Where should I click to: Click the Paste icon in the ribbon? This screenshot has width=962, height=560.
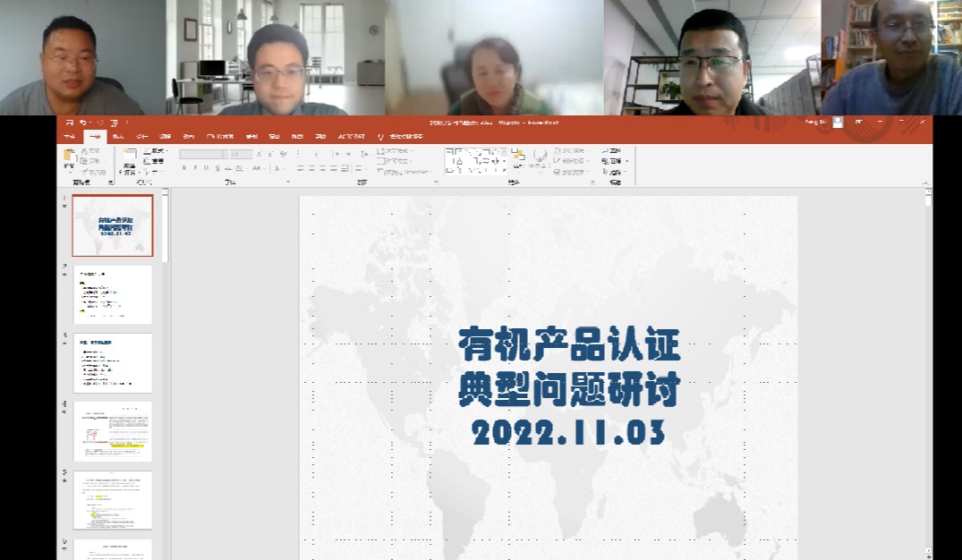[69, 157]
